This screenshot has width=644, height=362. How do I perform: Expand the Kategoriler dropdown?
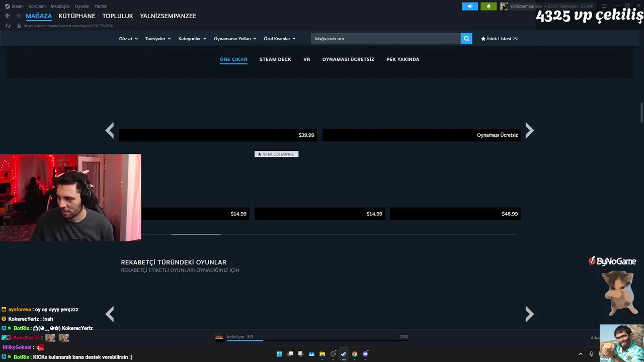[x=192, y=39]
